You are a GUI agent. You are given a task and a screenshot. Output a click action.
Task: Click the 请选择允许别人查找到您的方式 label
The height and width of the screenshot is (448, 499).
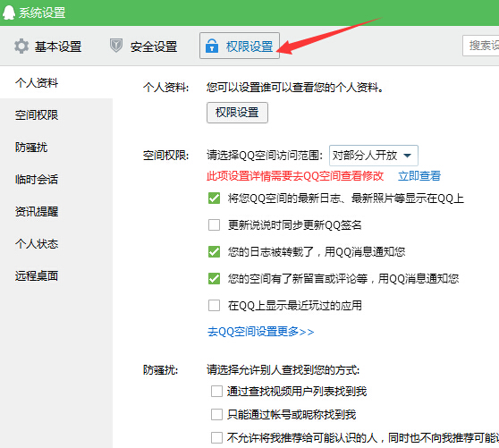point(283,369)
